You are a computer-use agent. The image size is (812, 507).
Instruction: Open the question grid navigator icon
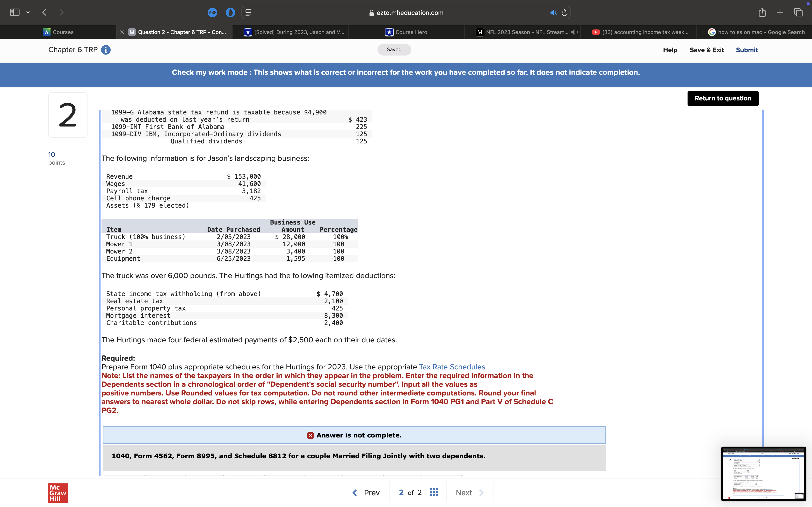[434, 492]
